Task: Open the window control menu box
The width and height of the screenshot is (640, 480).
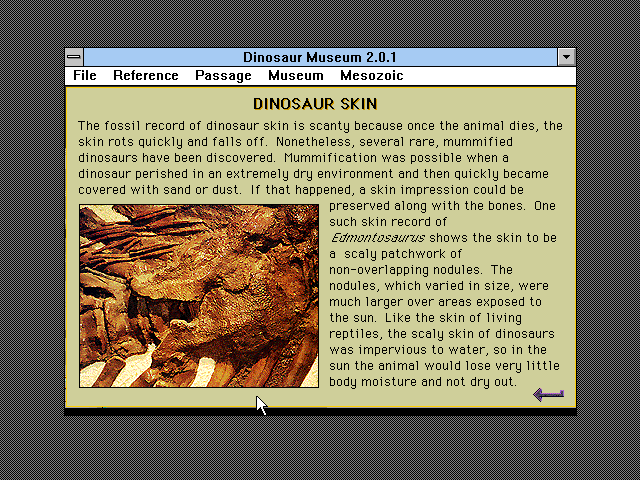Action: [x=74, y=57]
